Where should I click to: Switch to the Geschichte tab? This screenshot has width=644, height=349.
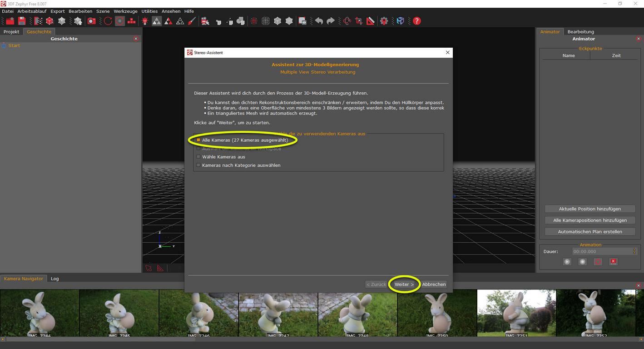click(39, 32)
